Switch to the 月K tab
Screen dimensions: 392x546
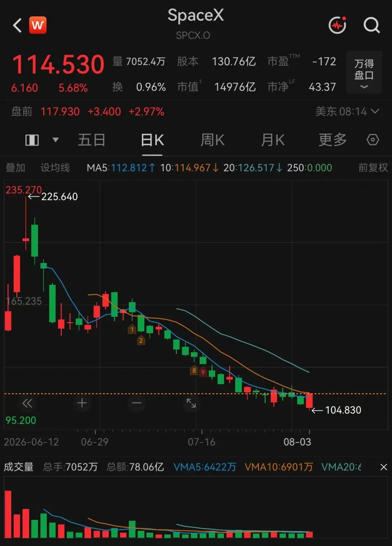click(x=273, y=140)
